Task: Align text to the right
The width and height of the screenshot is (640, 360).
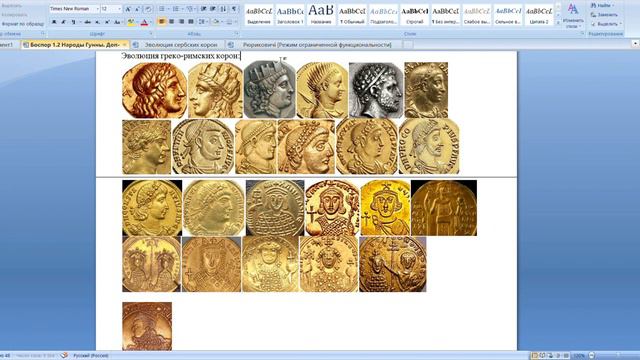Action: [x=181, y=22]
